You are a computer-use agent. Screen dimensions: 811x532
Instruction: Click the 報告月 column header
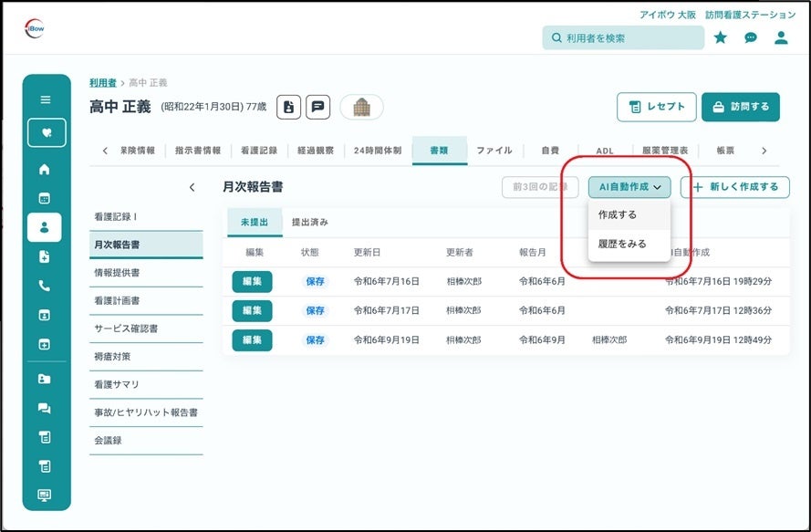coord(533,253)
